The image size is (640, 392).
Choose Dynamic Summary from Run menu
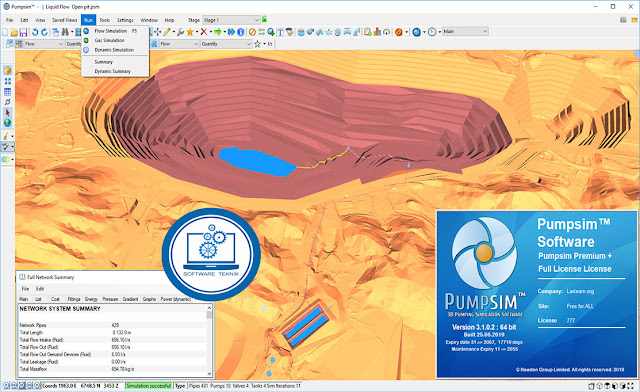pos(115,71)
